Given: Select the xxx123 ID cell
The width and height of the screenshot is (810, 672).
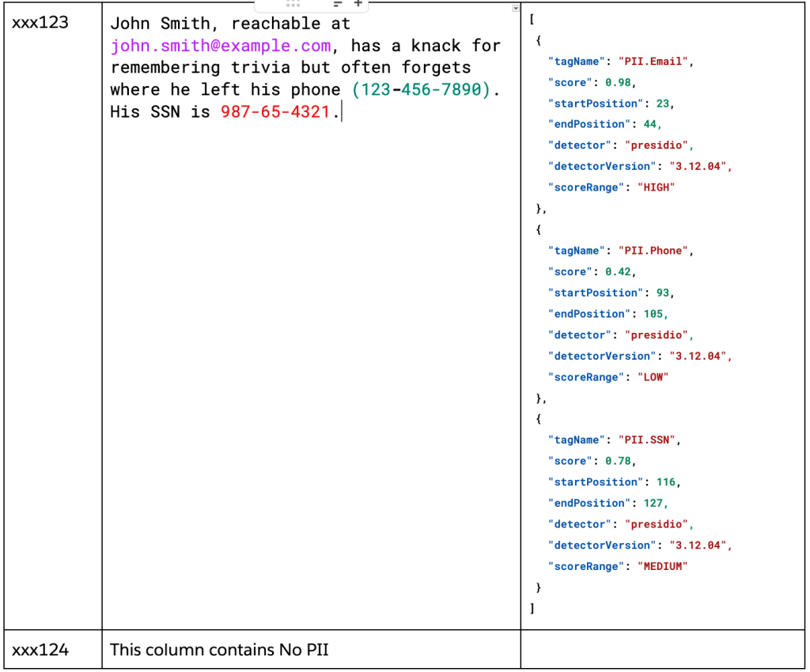Looking at the screenshot, I should pos(40,23).
